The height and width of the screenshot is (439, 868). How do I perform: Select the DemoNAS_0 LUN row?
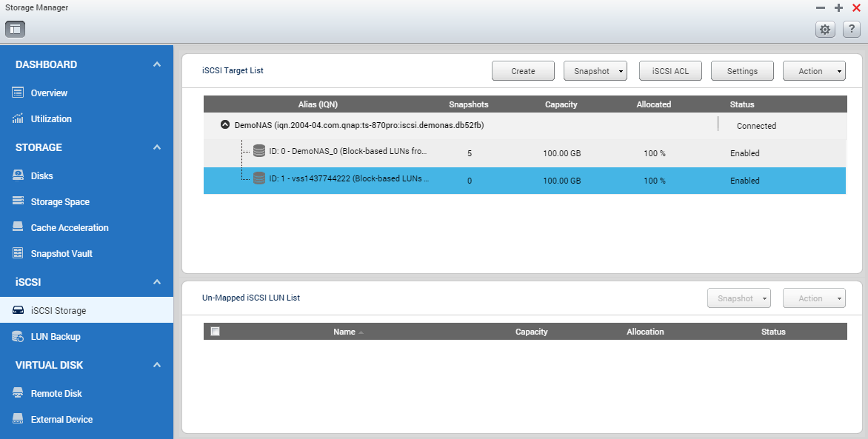coord(348,153)
